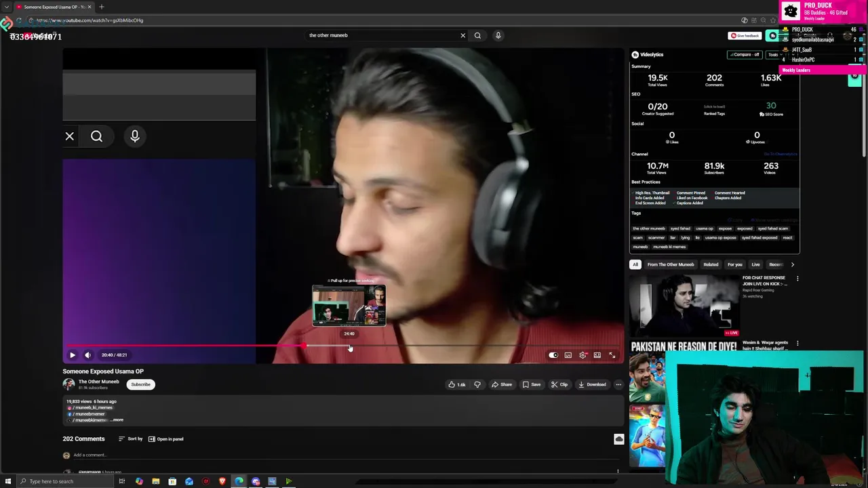Screen dimensions: 868x488
Task: Open the tab search dropdown arrow
Action: (7, 7)
